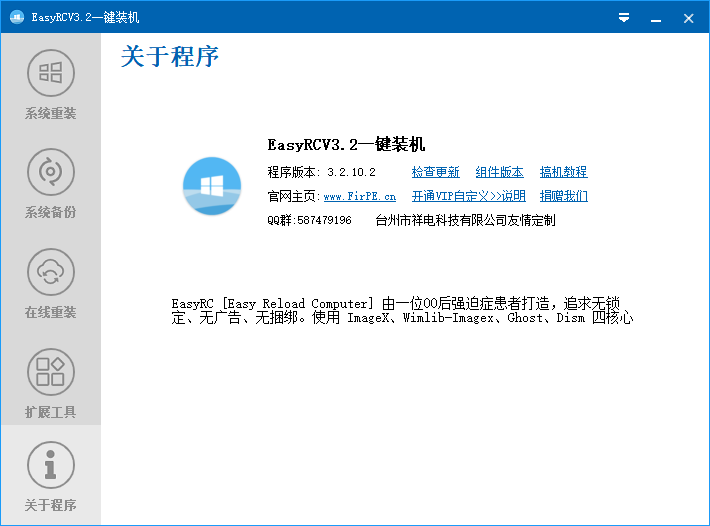Go to 在线重装 cloud icon
This screenshot has width=710, height=526.
point(50,272)
